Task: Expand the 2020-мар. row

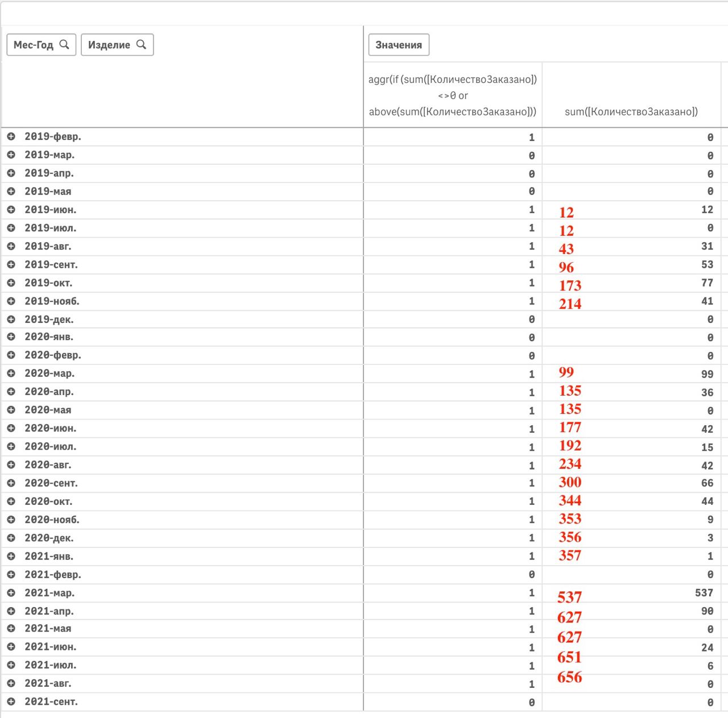Action: click(11, 373)
